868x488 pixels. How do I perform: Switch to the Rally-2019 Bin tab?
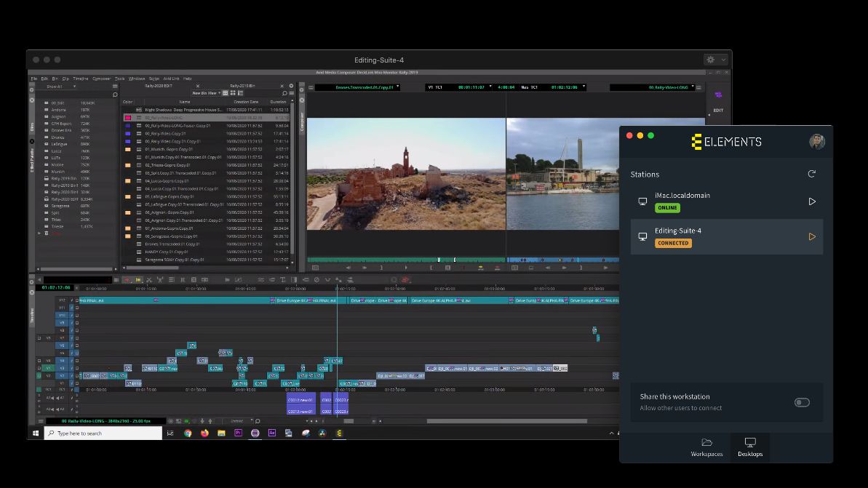click(244, 86)
